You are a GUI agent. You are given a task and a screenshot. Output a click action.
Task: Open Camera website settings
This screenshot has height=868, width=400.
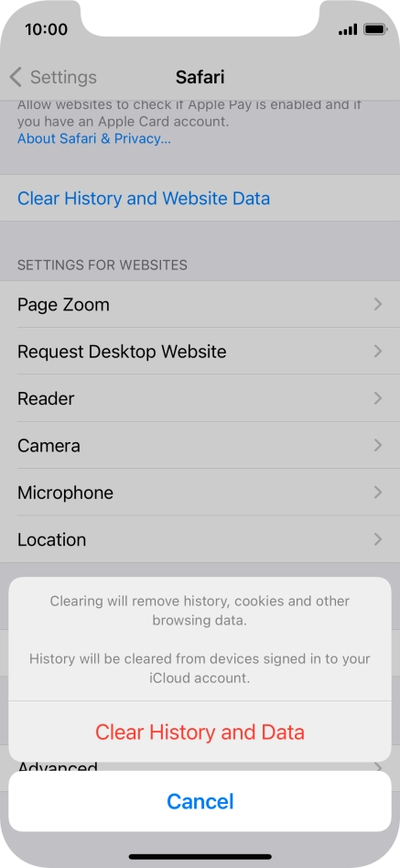[x=200, y=445]
